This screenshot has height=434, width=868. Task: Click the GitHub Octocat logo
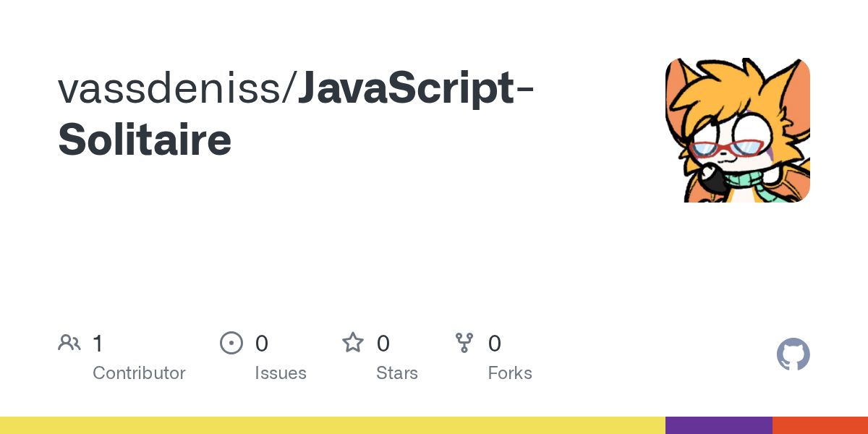(x=793, y=354)
